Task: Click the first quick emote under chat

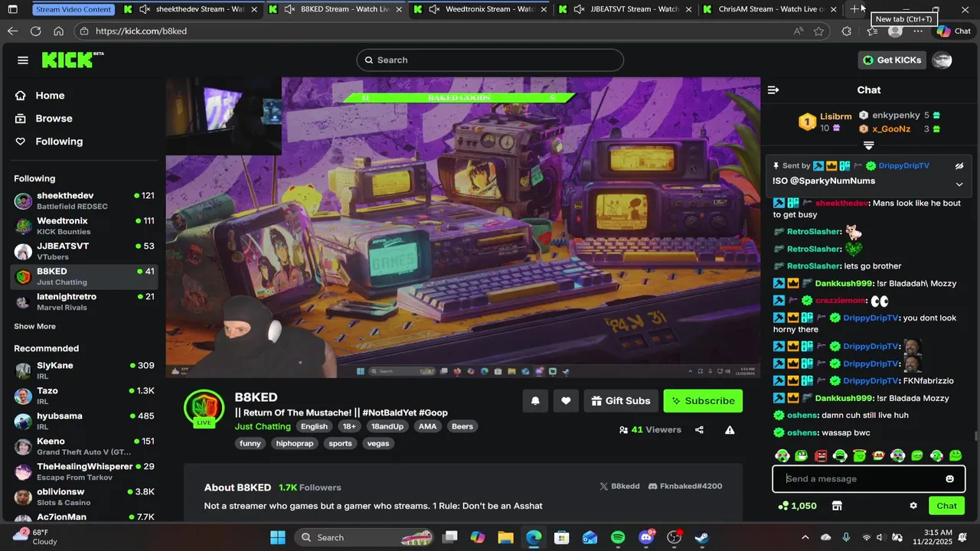Action: 782,456
